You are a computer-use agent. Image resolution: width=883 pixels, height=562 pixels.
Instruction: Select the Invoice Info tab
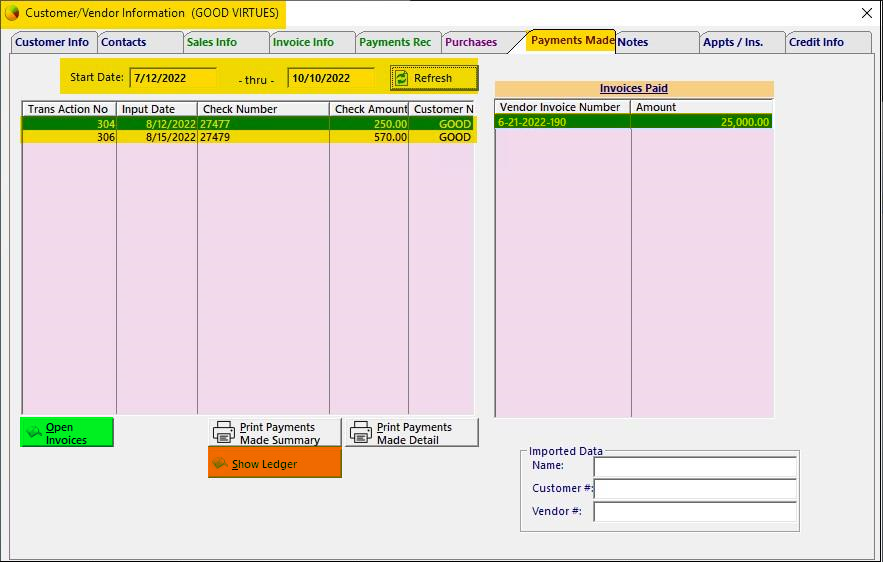[x=303, y=42]
